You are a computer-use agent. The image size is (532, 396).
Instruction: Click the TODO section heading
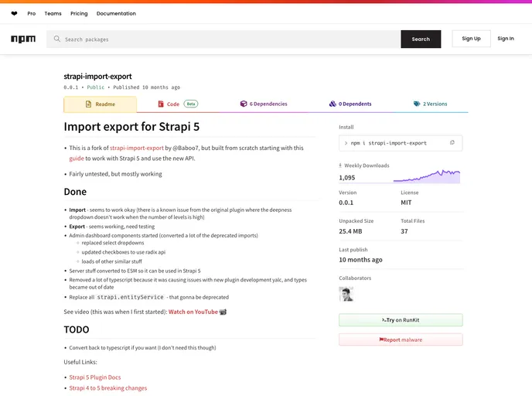77,329
